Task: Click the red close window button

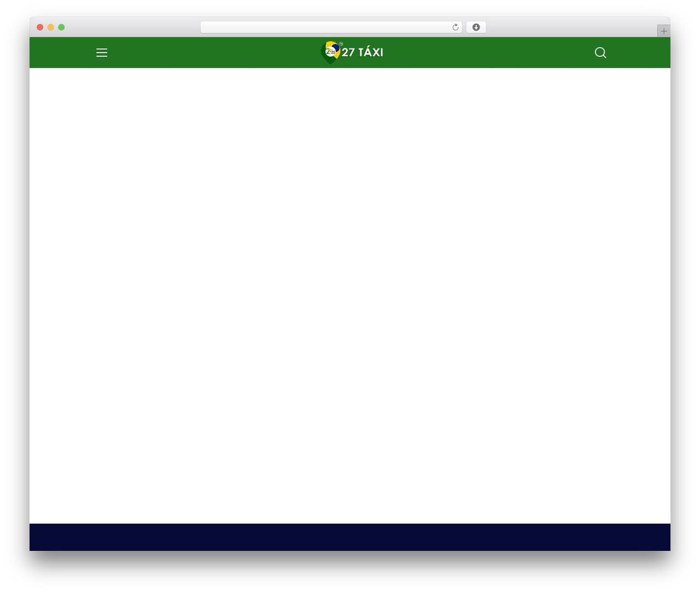Action: pyautogui.click(x=40, y=27)
